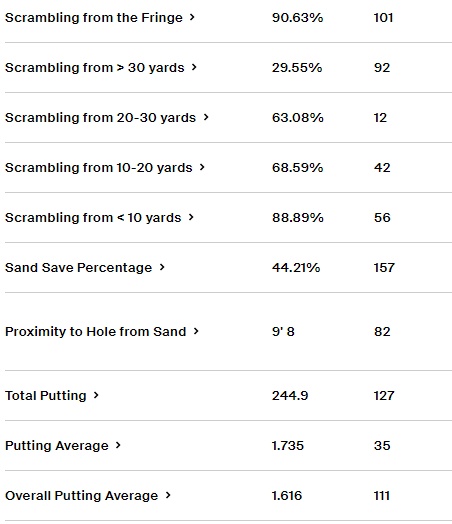Click arrow beside Scrambling from 20-30 yards
This screenshot has height=524, width=452.
pyautogui.click(x=206, y=117)
